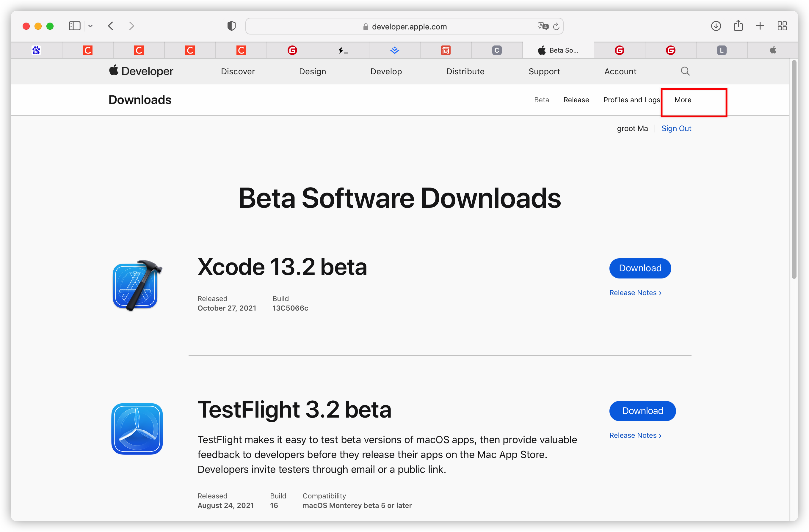809x532 pixels.
Task: Show the tab overview grid icon
Action: pyautogui.click(x=782, y=26)
